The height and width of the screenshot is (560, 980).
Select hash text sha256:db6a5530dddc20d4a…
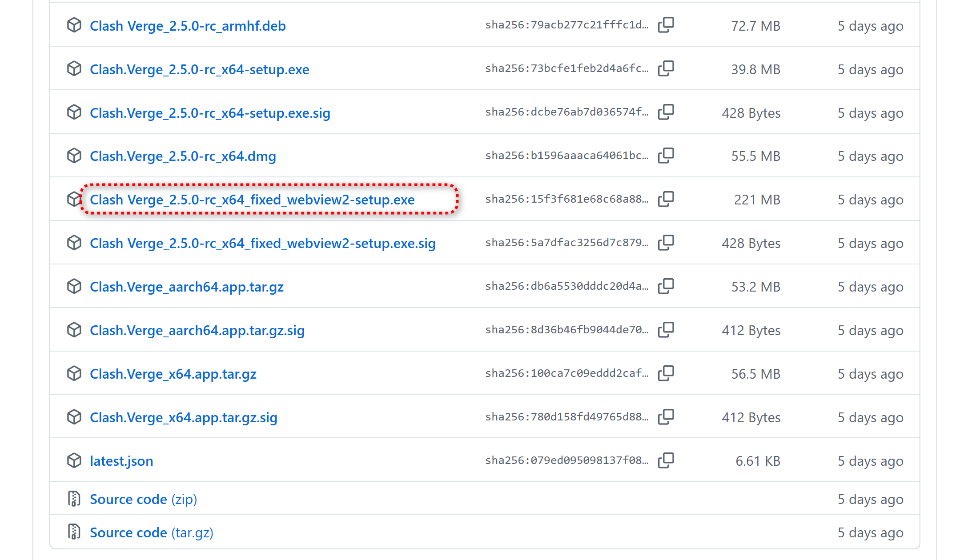567,286
